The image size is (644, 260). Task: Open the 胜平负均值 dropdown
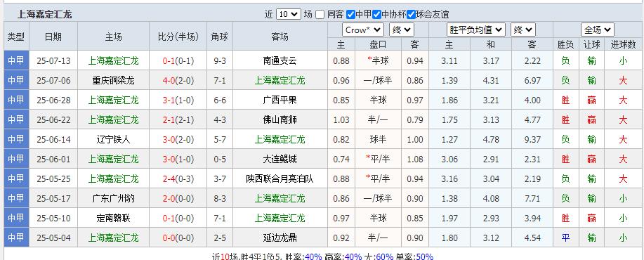point(476,30)
